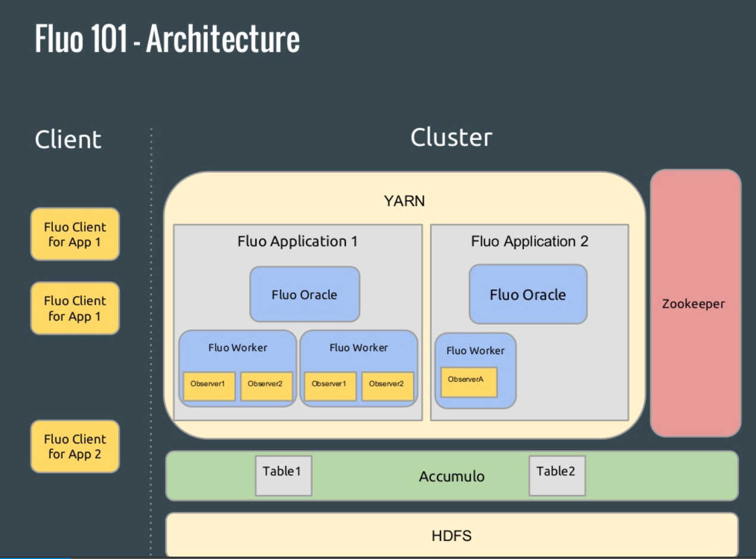Click the slide progress bar at the bottom
The image size is (756, 559).
(36, 557)
